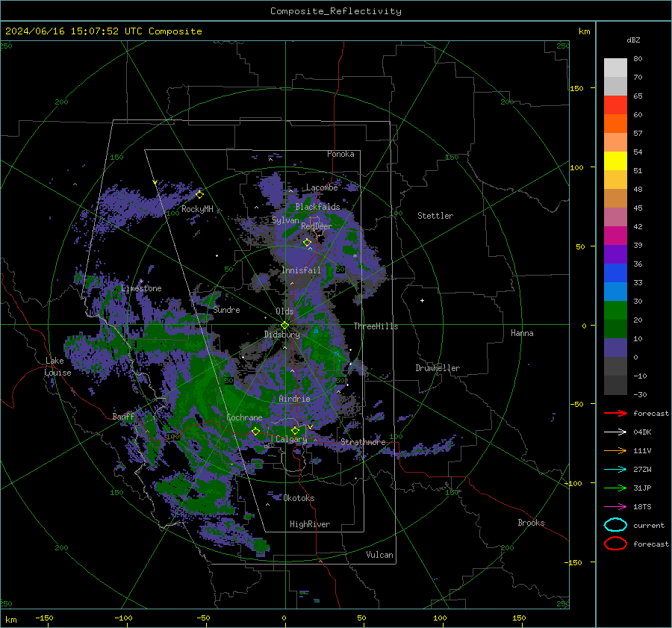Viewport: 672px width, 628px height.
Task: Click the Composite_Reflectivity title text
Action: tap(336, 11)
